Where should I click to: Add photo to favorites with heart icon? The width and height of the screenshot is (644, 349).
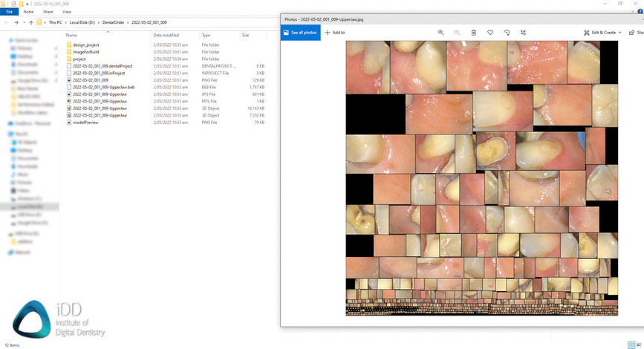490,33
